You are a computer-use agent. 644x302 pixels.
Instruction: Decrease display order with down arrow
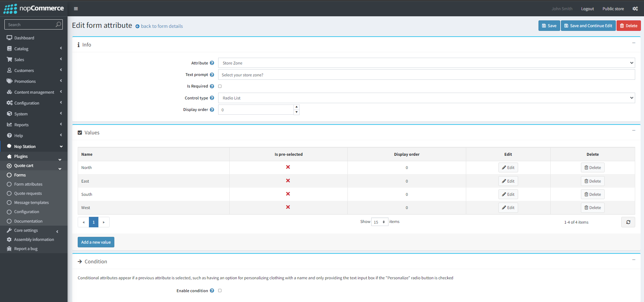click(297, 112)
